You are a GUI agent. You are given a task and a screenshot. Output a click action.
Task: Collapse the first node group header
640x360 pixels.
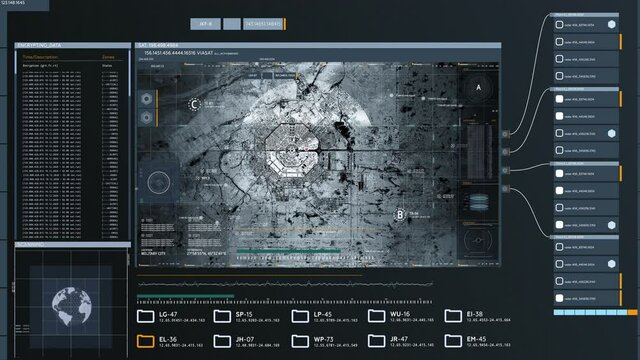pyautogui.click(x=584, y=15)
